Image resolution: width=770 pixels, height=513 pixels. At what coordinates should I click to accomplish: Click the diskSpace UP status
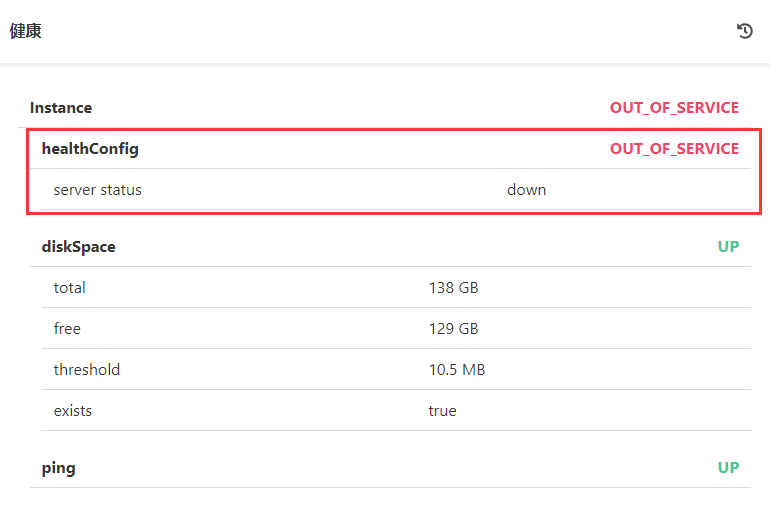(728, 246)
